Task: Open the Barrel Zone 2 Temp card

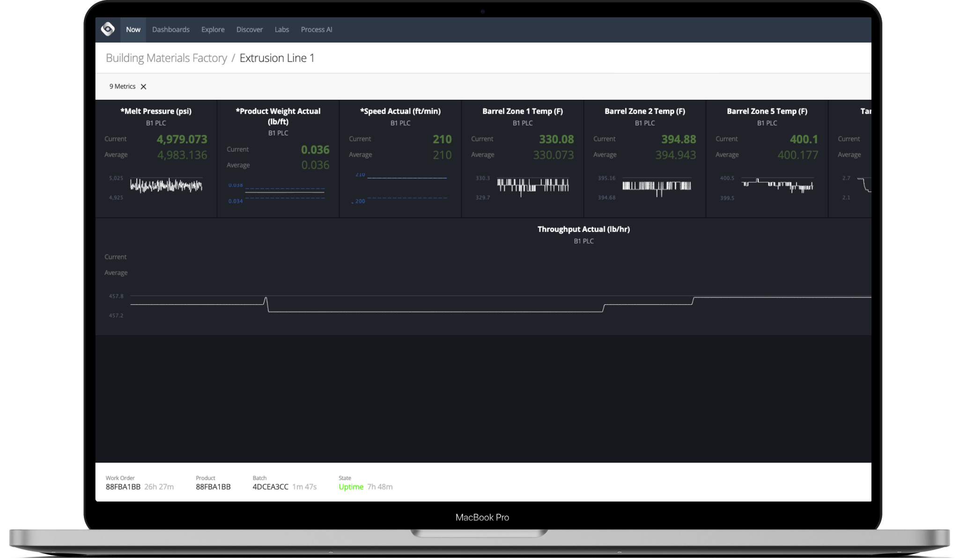Action: tap(644, 159)
